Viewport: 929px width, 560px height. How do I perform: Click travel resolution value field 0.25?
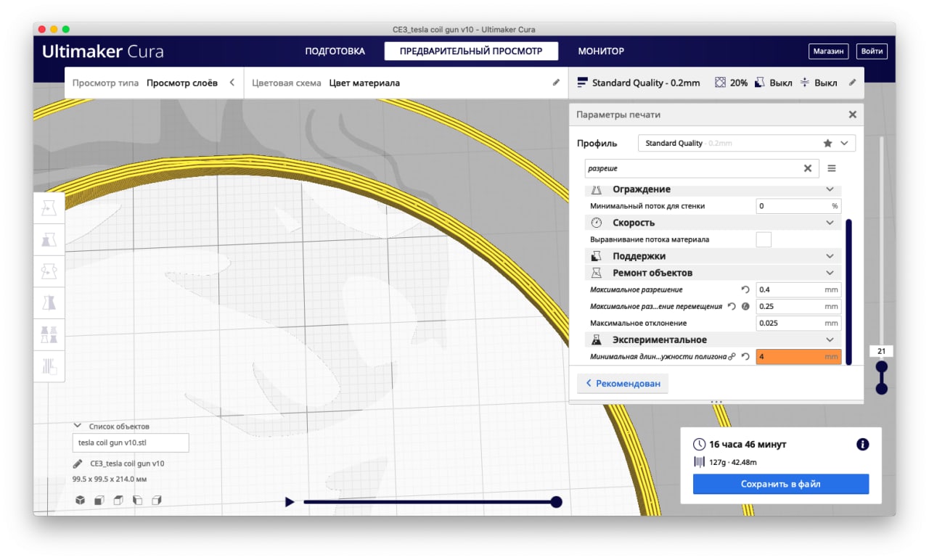(798, 306)
